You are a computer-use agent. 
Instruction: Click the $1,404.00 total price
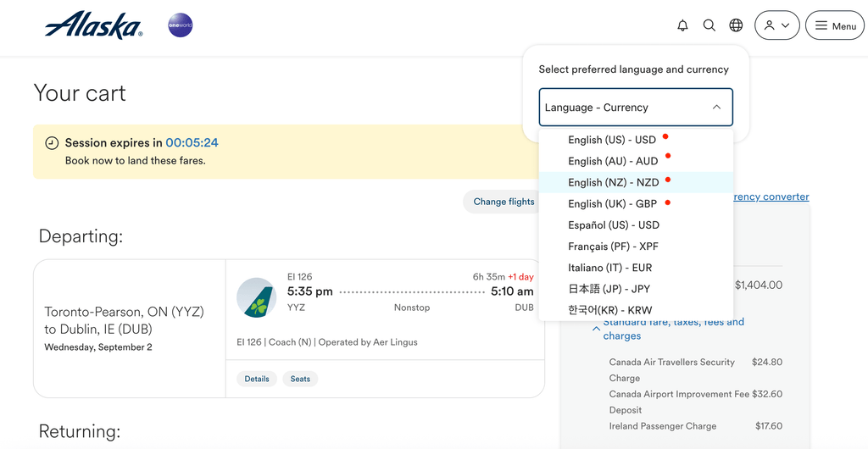759,285
